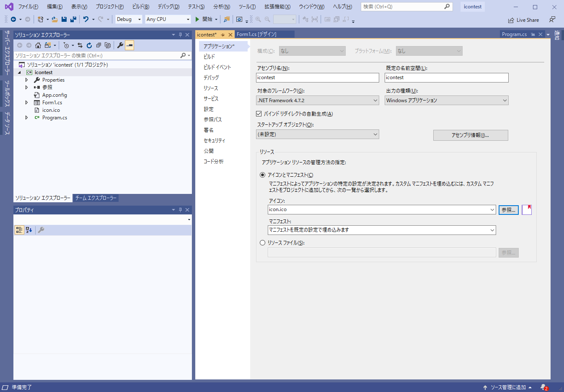Click the Save All toolbar icon

tap(73, 19)
